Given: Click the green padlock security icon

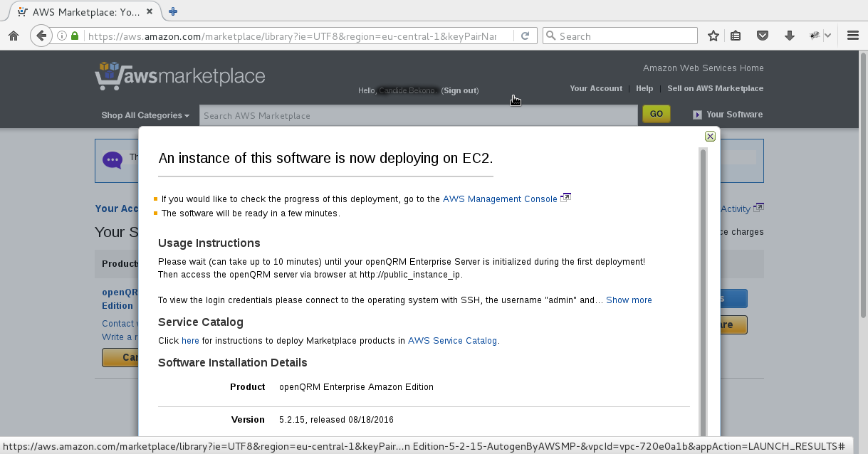Looking at the screenshot, I should [75, 36].
